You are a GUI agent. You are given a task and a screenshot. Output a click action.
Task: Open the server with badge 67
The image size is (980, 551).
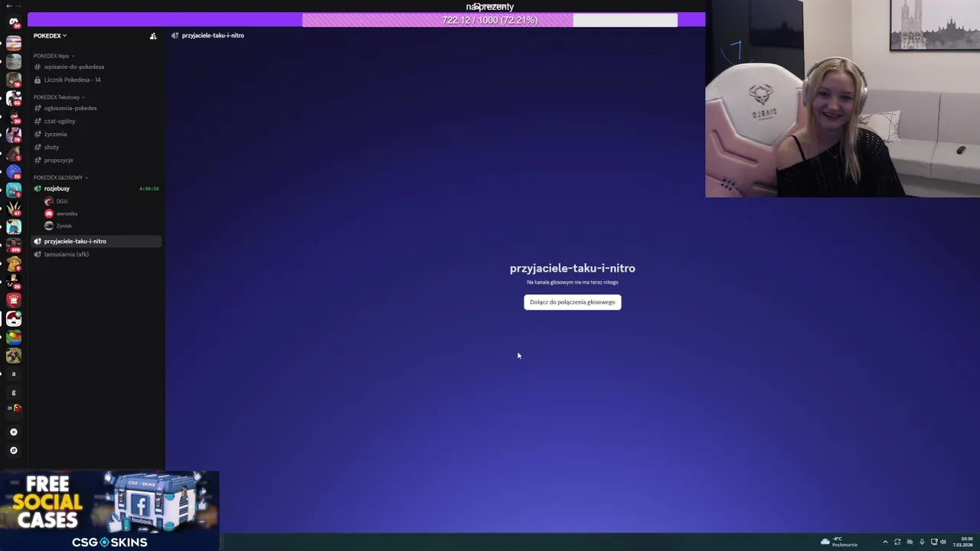click(14, 208)
